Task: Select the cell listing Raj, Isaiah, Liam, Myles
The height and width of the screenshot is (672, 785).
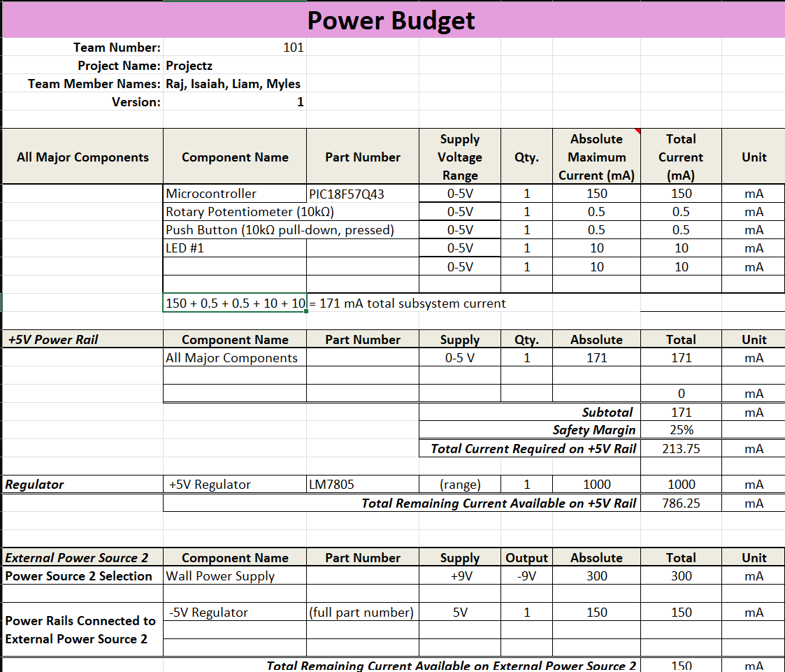Action: (x=233, y=84)
